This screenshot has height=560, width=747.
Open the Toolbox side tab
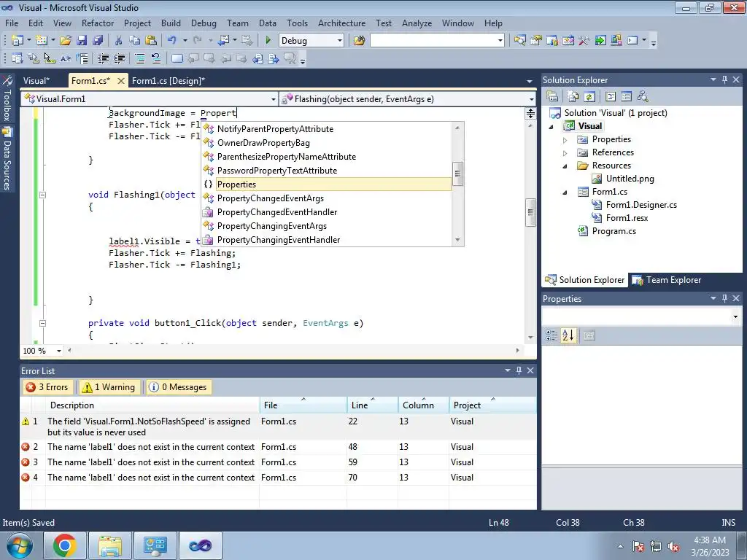click(x=7, y=99)
